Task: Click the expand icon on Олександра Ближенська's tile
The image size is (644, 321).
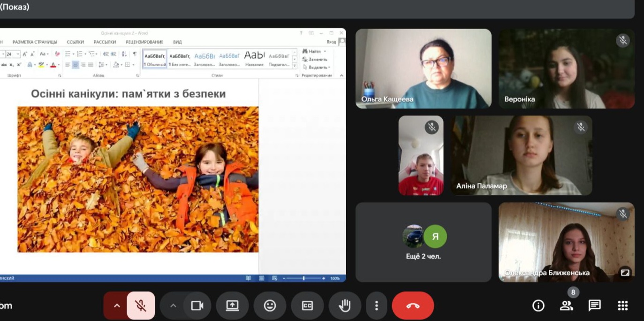Action: click(625, 272)
